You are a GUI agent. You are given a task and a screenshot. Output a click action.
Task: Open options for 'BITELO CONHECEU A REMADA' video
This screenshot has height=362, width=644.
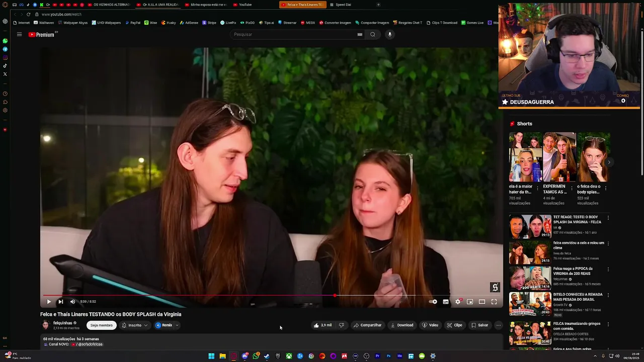(x=608, y=295)
